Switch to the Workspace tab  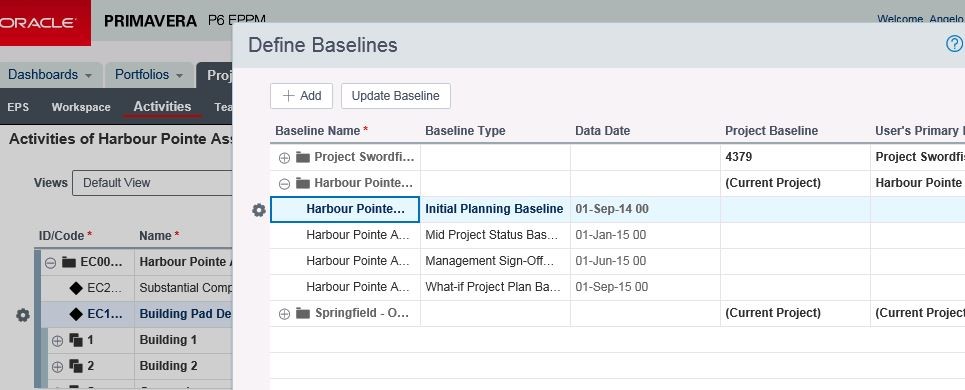tap(81, 107)
